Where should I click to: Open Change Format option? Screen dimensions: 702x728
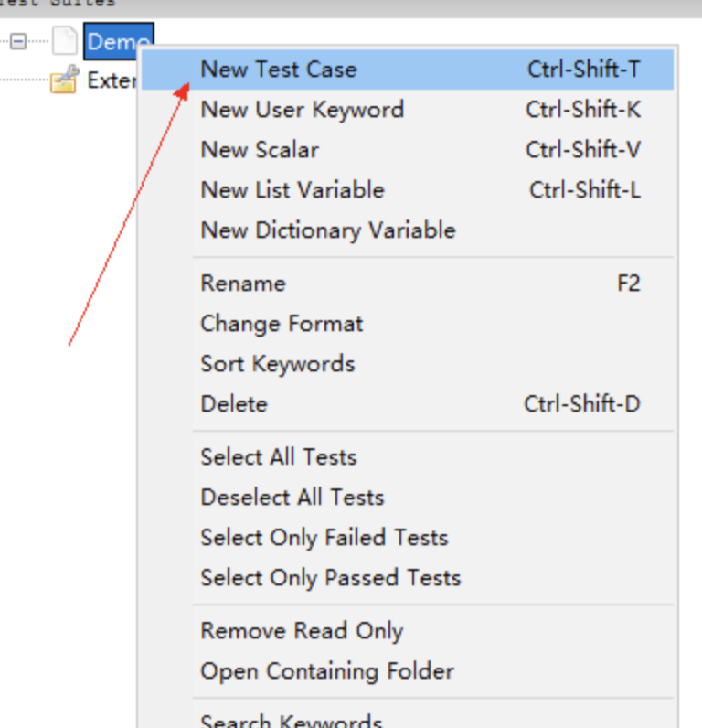[408, 324]
